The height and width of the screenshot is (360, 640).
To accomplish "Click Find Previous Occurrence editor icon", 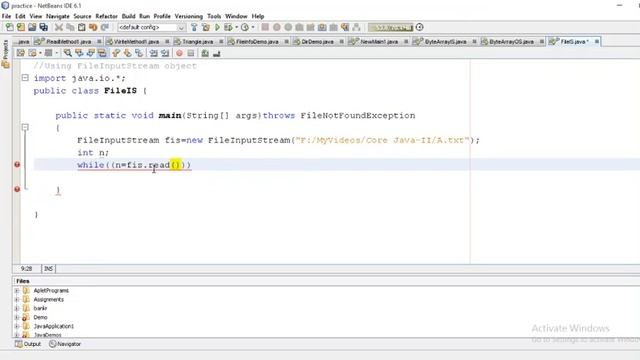I will (x=79, y=53).
